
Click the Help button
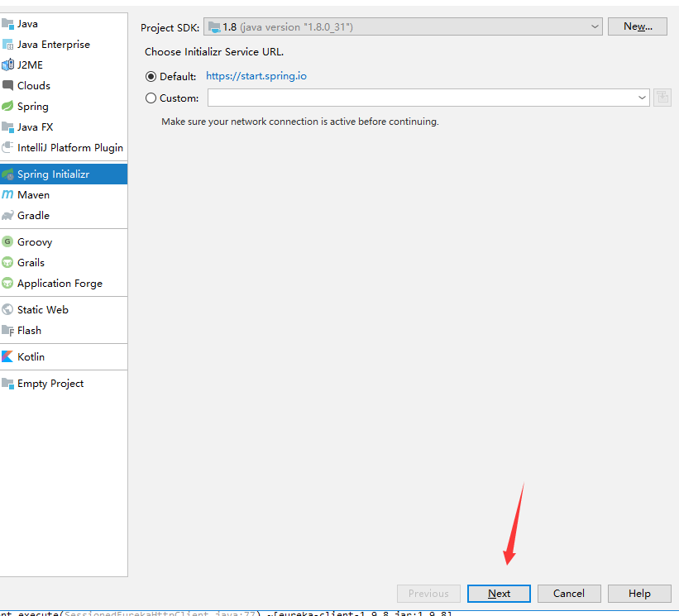click(639, 594)
